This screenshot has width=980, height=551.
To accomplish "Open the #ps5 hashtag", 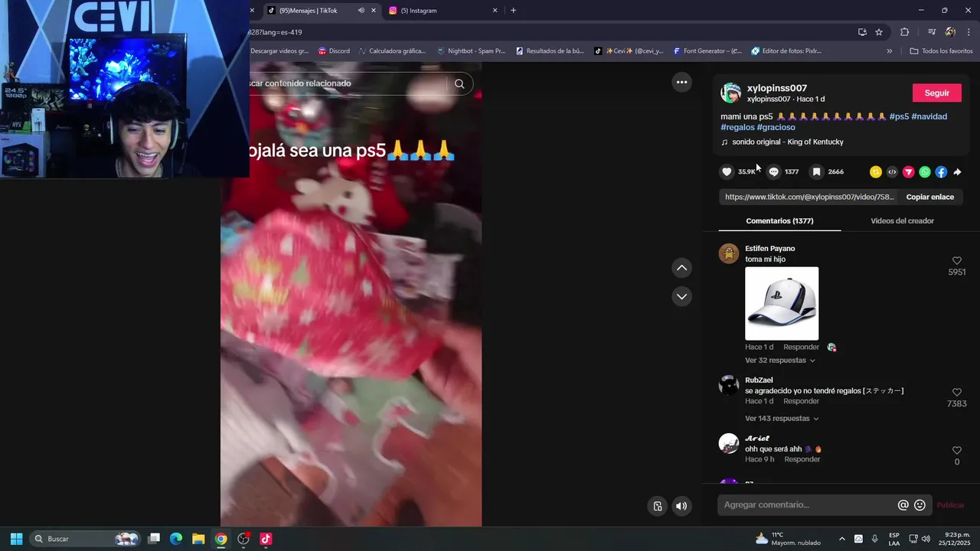I will click(899, 116).
